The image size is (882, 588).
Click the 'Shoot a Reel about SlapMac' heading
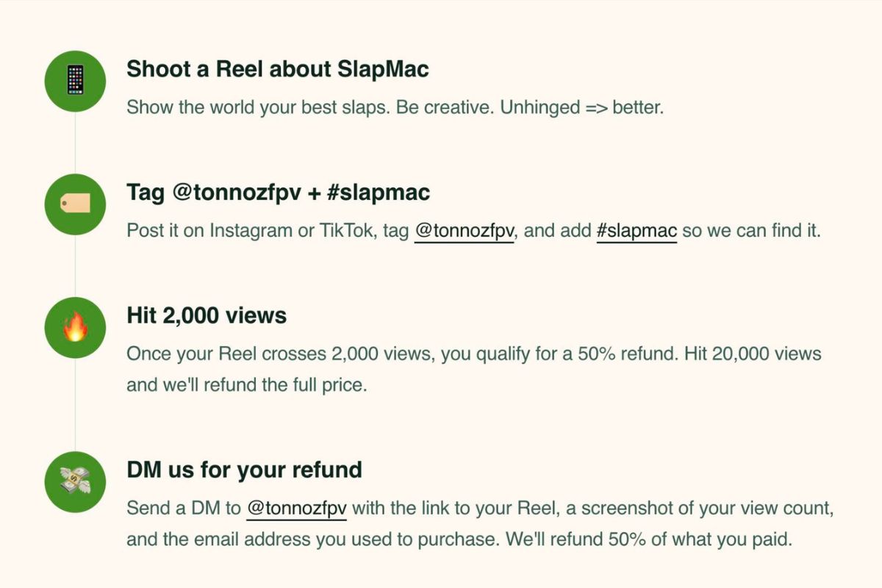(278, 70)
